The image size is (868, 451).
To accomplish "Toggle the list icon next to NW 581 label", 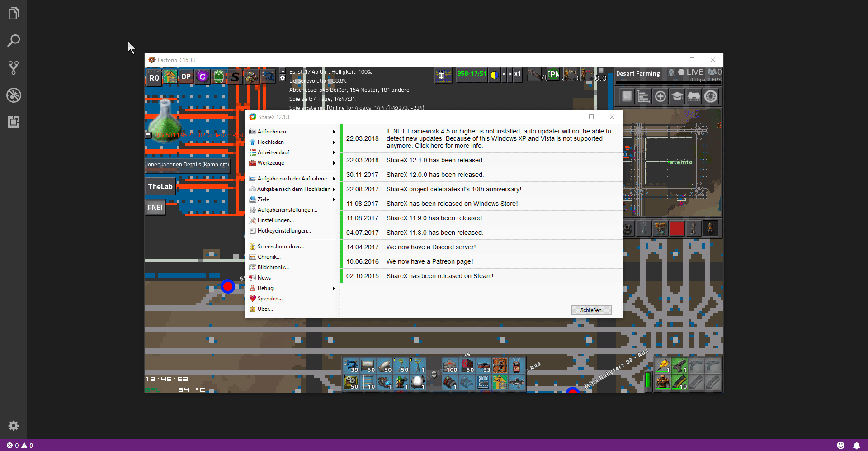I will [148, 135].
